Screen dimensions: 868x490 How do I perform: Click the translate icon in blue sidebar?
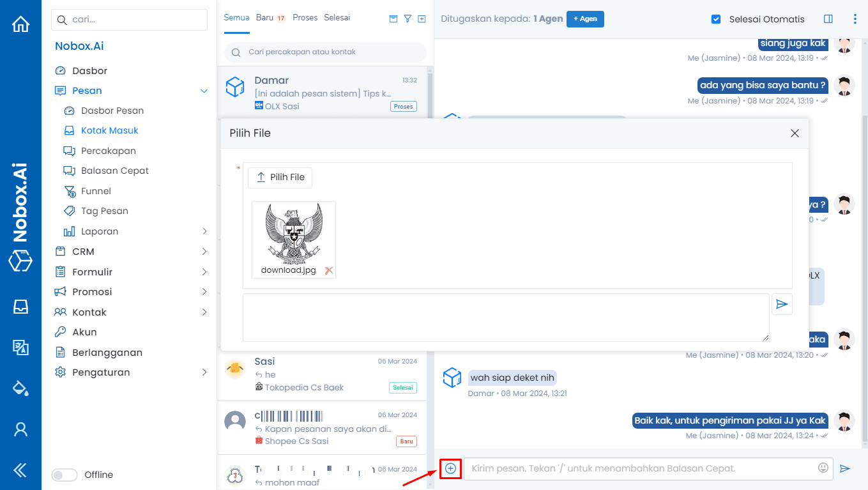pos(20,348)
